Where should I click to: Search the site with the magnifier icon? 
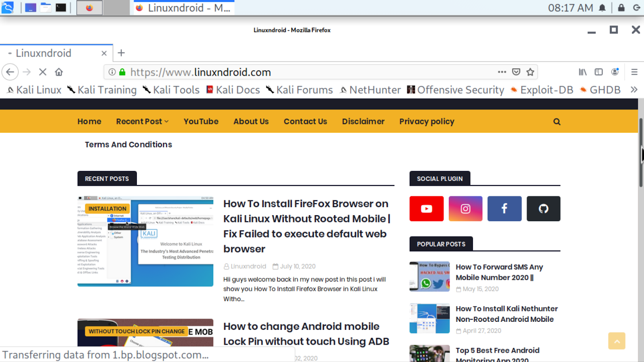(557, 121)
